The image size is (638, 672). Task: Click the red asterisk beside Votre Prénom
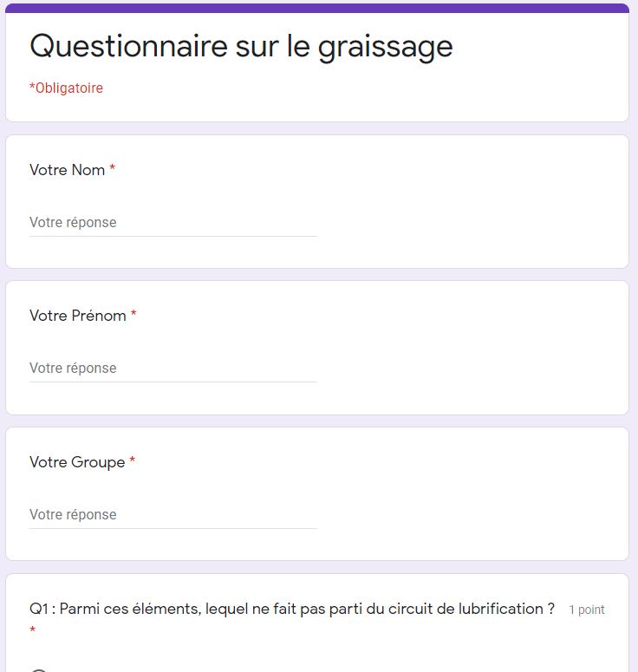coord(133,316)
